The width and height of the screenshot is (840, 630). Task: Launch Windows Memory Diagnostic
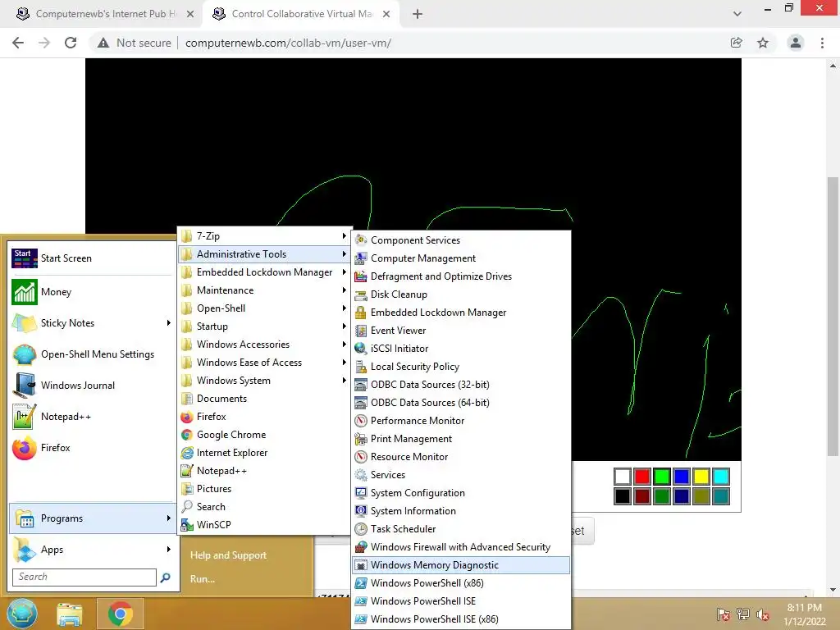coord(461,564)
